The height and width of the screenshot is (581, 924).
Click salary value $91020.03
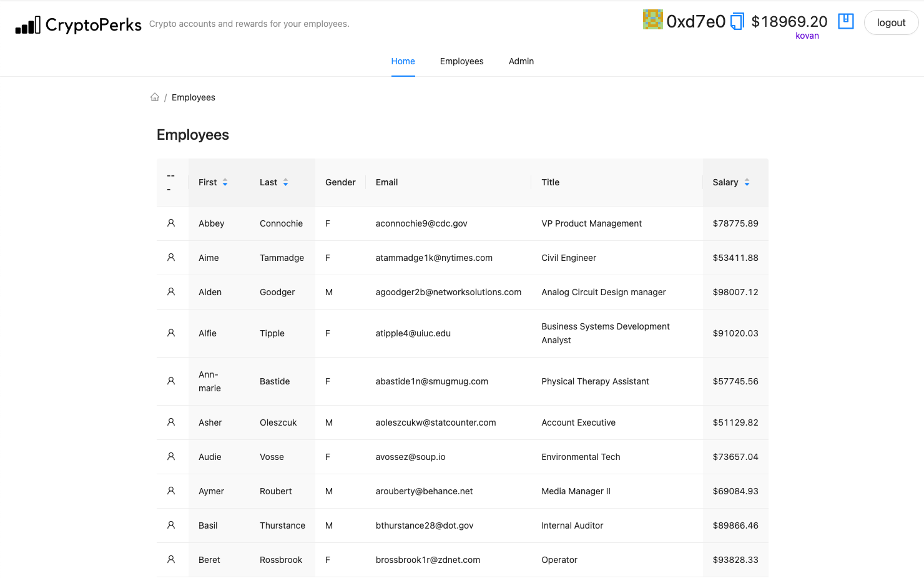click(x=735, y=333)
